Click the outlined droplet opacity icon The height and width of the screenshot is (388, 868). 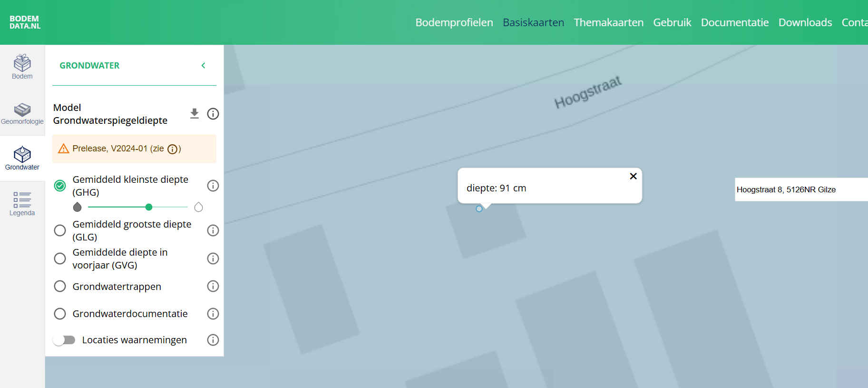199,207
